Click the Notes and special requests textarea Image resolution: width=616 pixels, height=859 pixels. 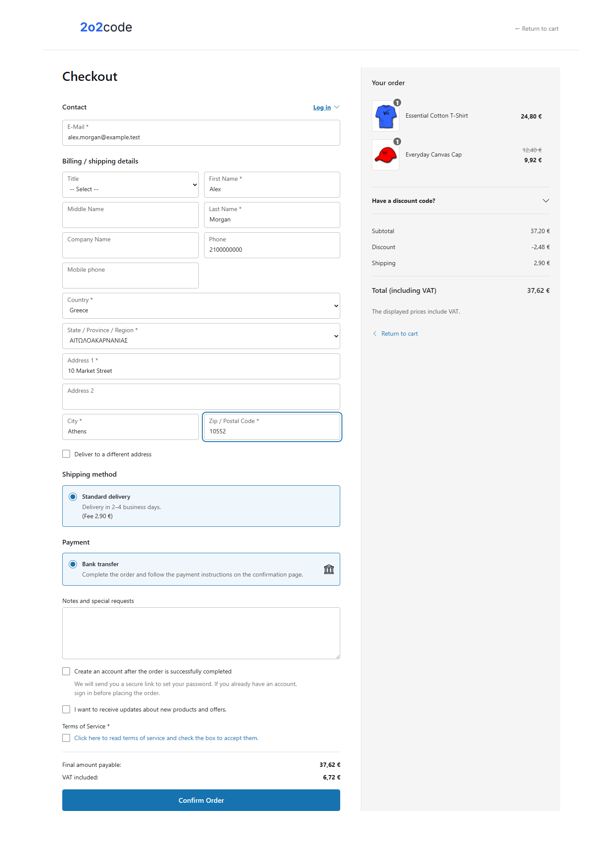tap(201, 633)
